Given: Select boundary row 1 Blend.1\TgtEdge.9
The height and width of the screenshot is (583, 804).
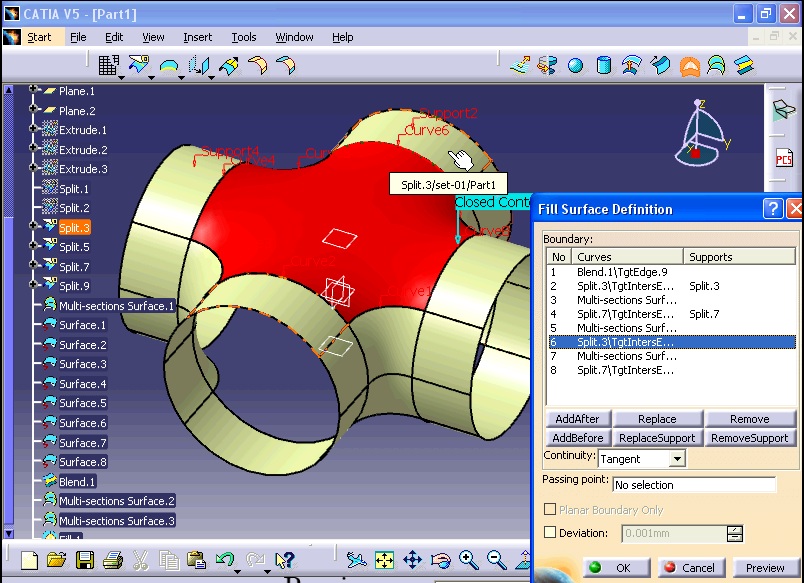Looking at the screenshot, I should coord(672,272).
